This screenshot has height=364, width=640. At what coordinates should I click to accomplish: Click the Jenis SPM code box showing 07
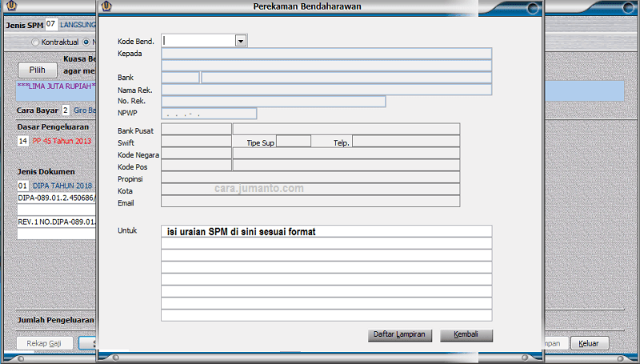pyautogui.click(x=51, y=25)
